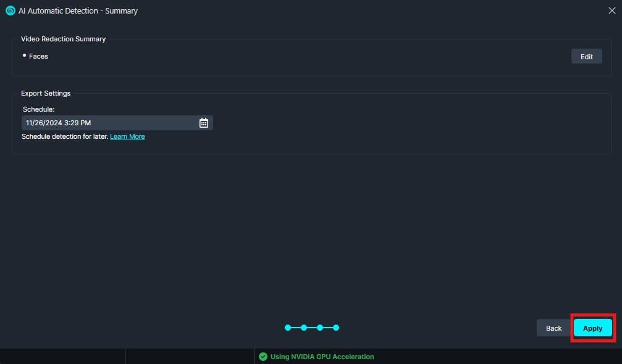The height and width of the screenshot is (364, 622).
Task: Open the Learn More link
Action: click(x=127, y=136)
